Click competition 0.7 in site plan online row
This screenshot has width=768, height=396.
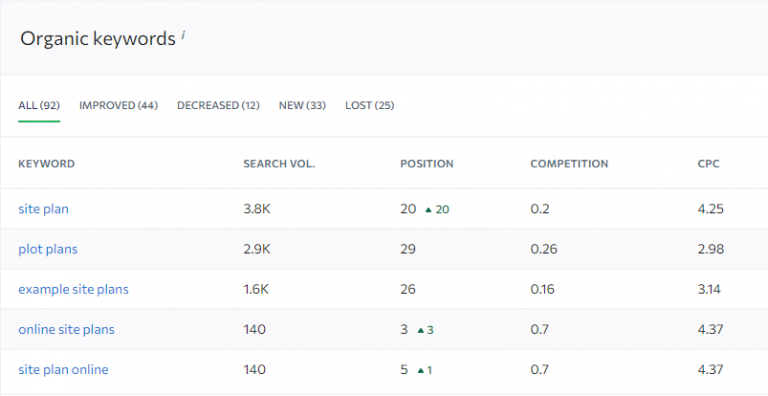coord(540,370)
